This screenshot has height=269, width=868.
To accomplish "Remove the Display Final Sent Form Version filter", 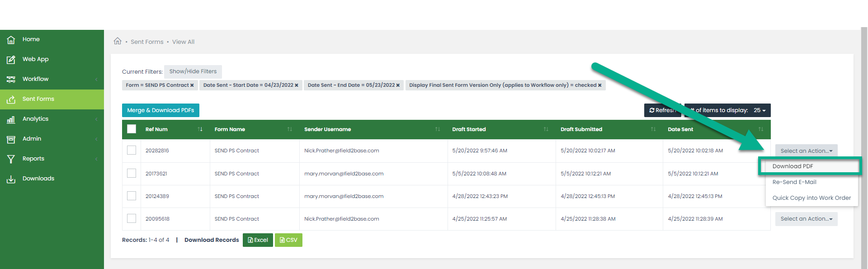I will (600, 85).
